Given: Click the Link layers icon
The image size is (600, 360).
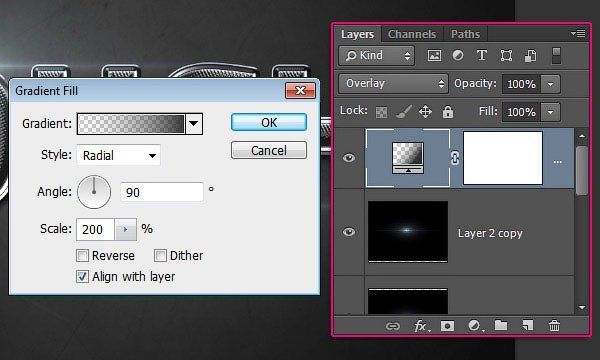Looking at the screenshot, I should (393, 326).
